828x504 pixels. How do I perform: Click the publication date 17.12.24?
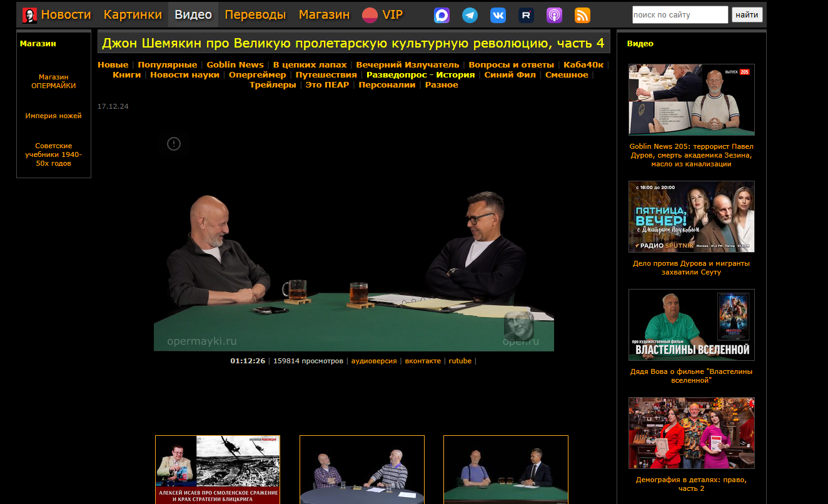[113, 106]
